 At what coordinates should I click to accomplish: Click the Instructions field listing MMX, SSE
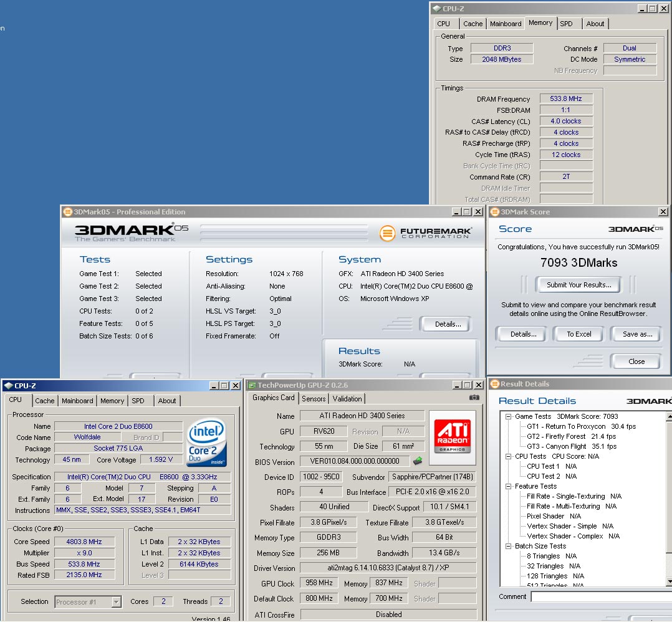(143, 510)
